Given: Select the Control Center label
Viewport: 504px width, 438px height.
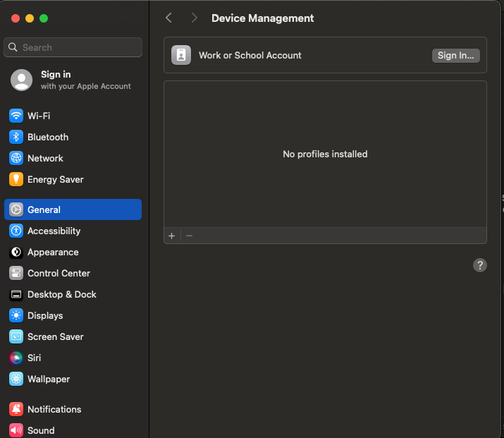Looking at the screenshot, I should [59, 274].
